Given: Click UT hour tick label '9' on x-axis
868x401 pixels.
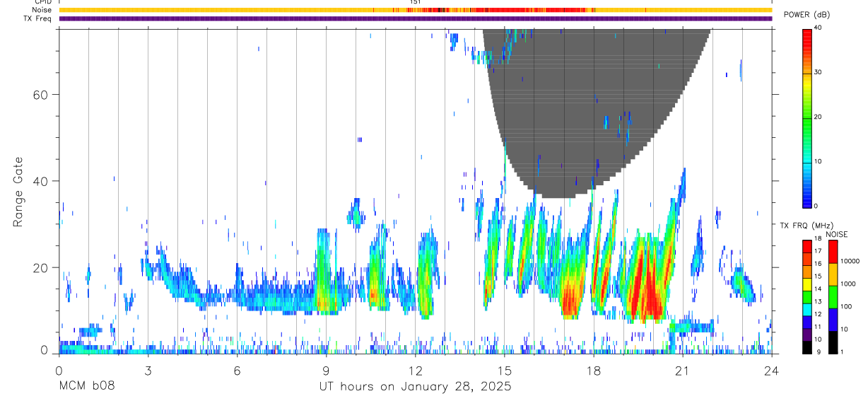Looking at the screenshot, I should 326,370.
